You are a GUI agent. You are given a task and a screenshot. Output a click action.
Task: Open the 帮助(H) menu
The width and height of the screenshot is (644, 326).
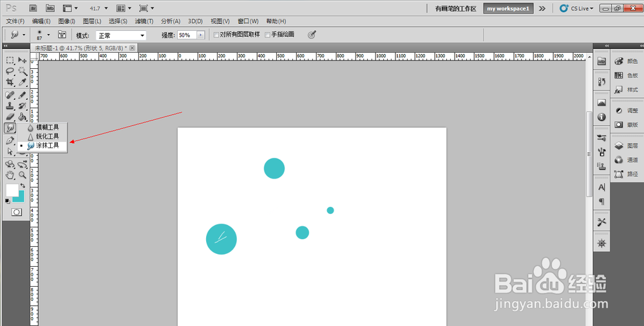[x=276, y=21]
